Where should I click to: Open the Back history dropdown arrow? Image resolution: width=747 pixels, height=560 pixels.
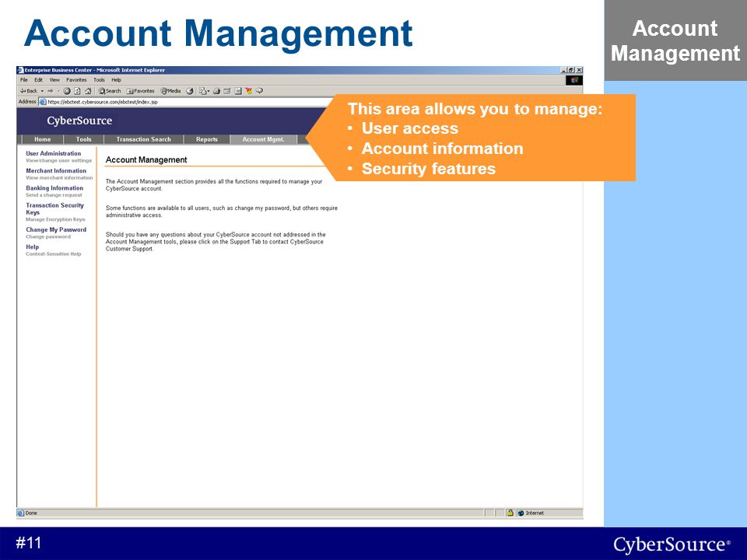coord(42,91)
